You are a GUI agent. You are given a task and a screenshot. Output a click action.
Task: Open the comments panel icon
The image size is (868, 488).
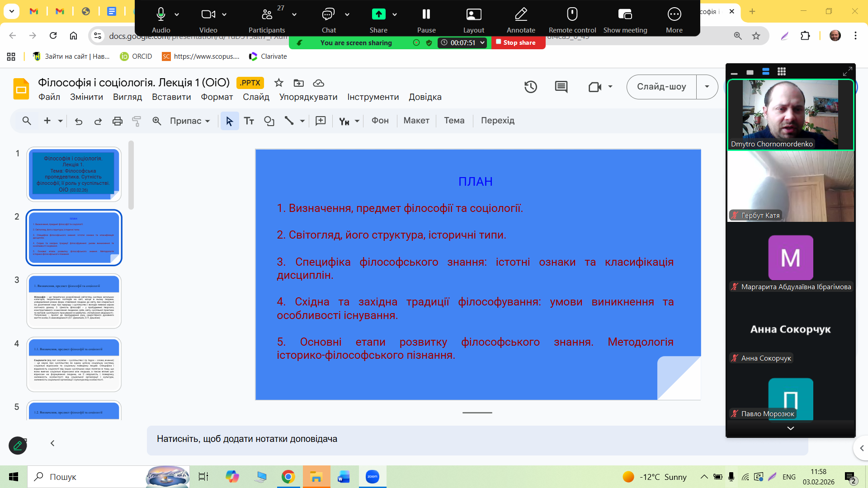[x=561, y=87]
